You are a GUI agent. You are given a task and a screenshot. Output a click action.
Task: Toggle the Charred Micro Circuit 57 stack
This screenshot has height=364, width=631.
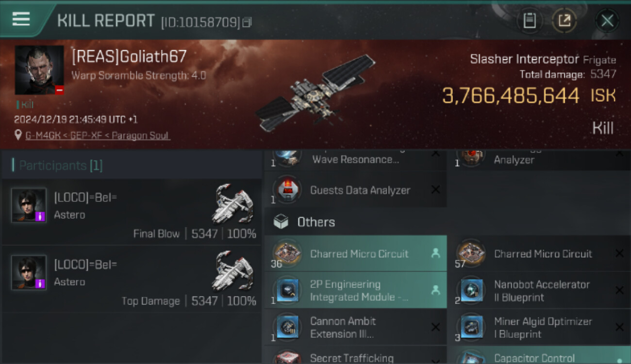click(x=539, y=253)
